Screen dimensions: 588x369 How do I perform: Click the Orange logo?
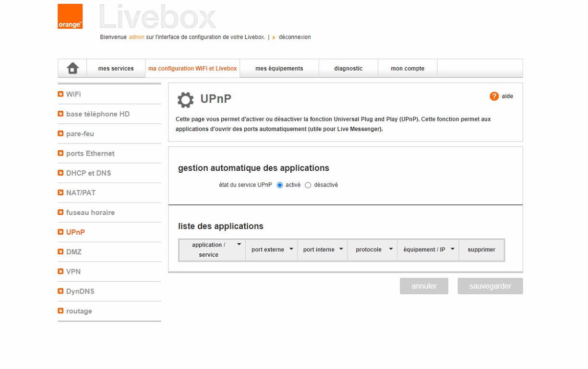coord(70,16)
